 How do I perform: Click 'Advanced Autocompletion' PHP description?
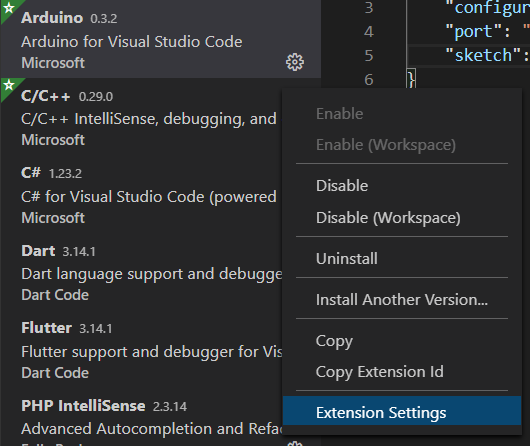152,429
